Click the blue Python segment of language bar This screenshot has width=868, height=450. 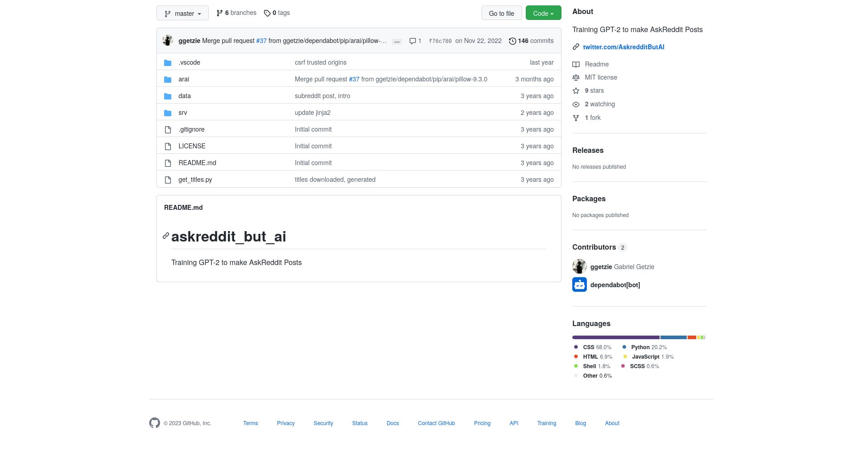(674, 337)
